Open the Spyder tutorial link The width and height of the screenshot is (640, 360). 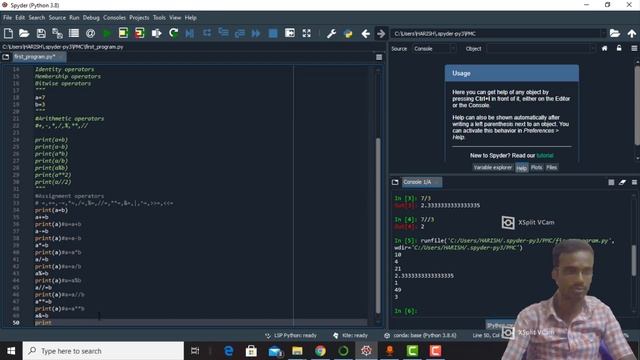click(545, 156)
